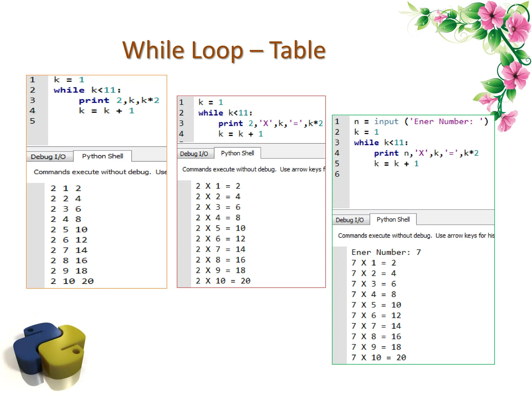Open Debug I/O tab in right panel
The height and width of the screenshot is (399, 532).
point(350,220)
